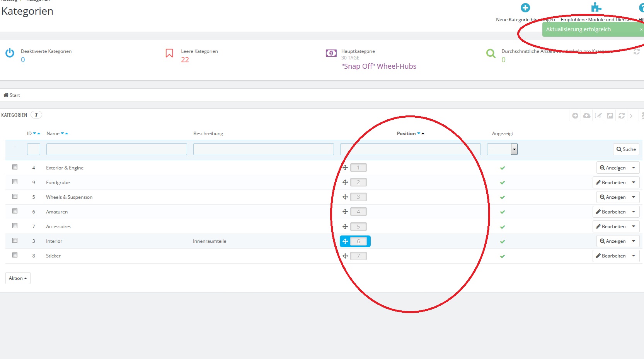Click the pencil edit icon in panel toolbar
The height and width of the screenshot is (359, 644).
598,115
